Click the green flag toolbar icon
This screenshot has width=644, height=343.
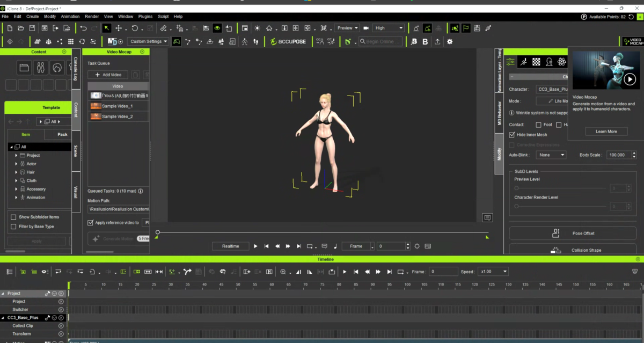point(466,28)
